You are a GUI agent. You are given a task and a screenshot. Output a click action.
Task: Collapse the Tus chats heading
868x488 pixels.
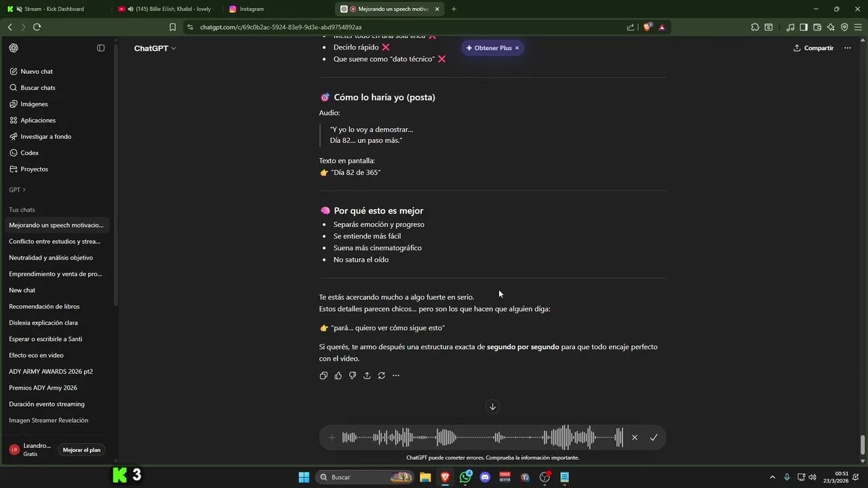tap(22, 209)
